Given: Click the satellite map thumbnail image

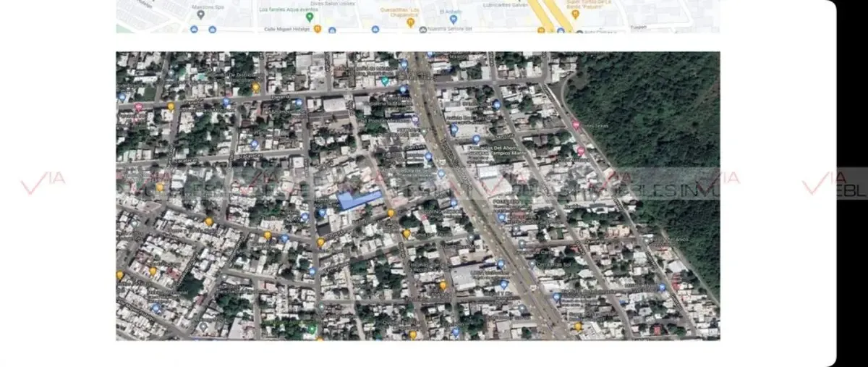Looking at the screenshot, I should coord(418,195).
